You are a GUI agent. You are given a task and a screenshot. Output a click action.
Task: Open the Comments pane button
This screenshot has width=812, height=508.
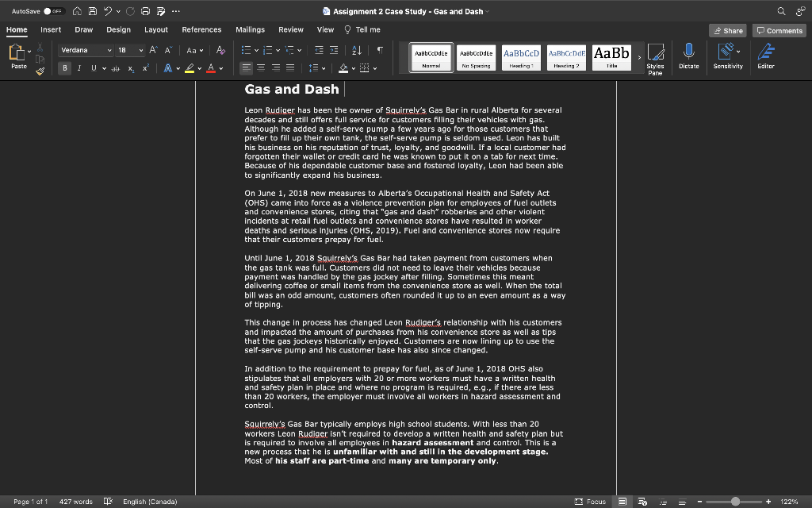pyautogui.click(x=779, y=30)
